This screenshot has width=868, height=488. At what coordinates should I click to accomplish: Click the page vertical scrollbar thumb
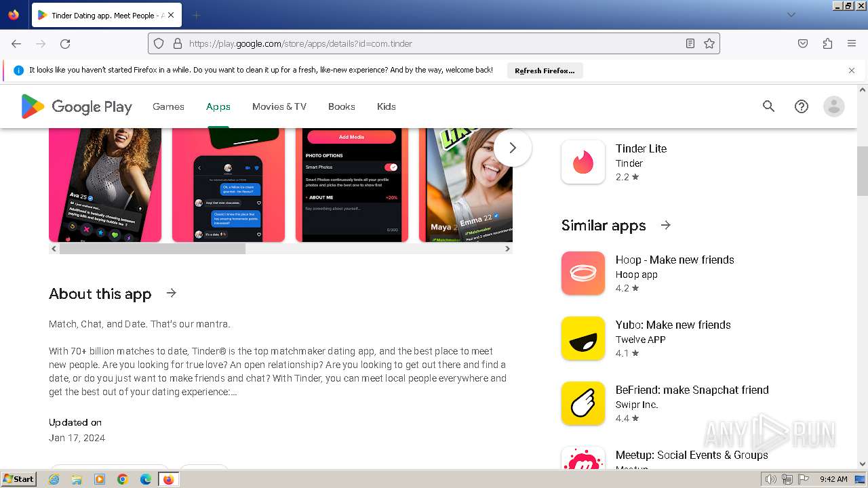863,170
